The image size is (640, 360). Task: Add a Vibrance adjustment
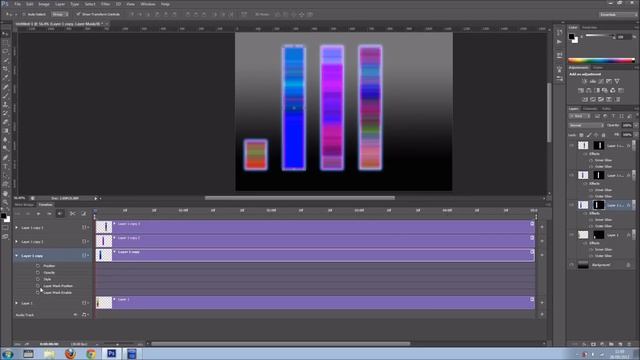tap(617, 81)
